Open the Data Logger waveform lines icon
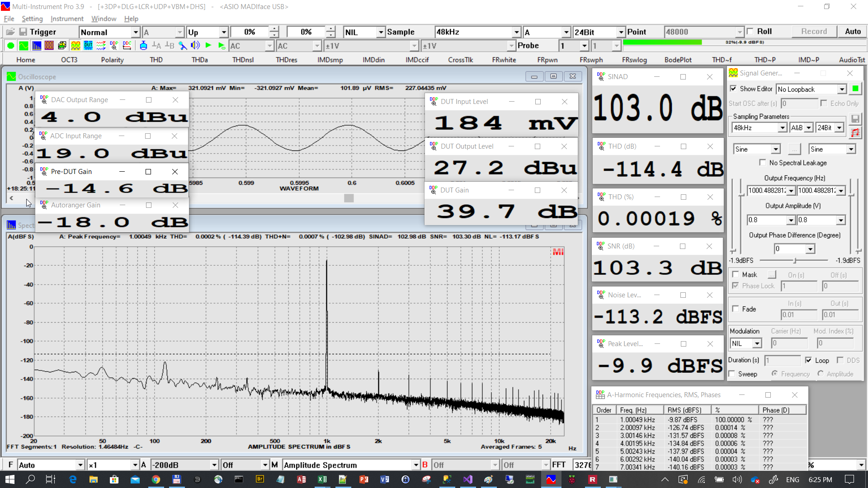This screenshot has height=488, width=868. coord(101,46)
